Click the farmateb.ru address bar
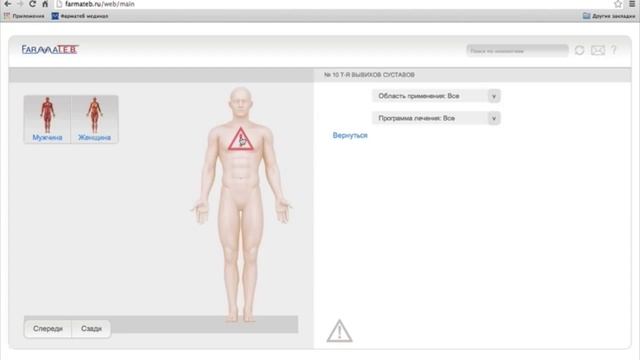640x360 pixels. (333, 4)
